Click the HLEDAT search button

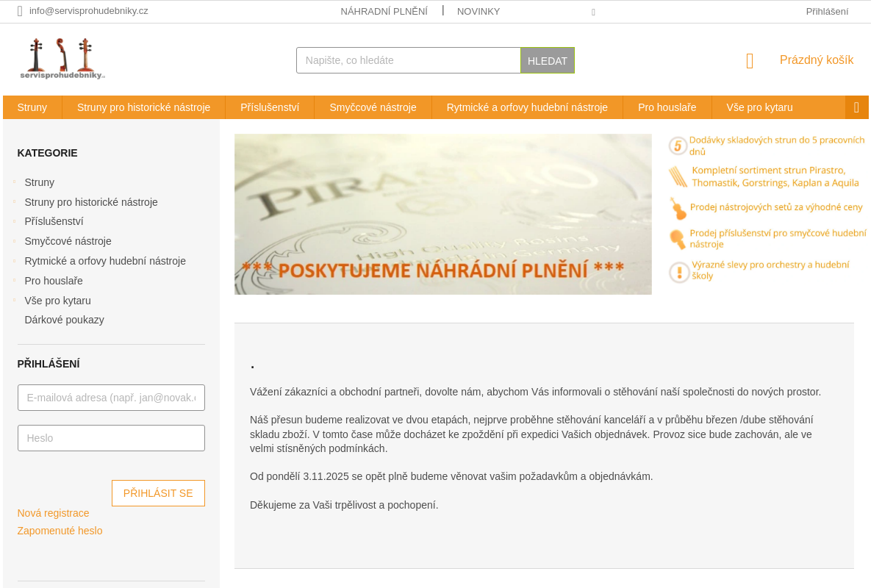[x=548, y=60]
